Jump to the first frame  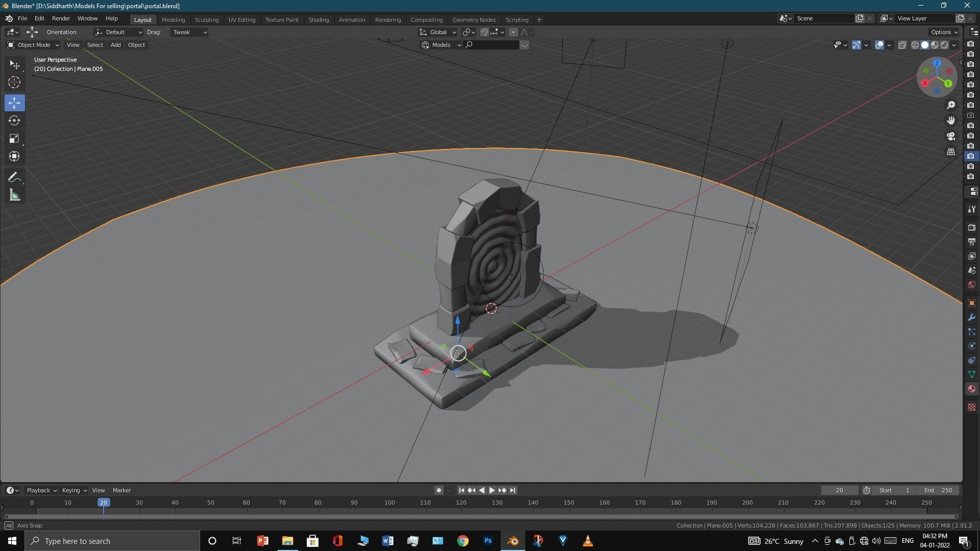tap(461, 490)
